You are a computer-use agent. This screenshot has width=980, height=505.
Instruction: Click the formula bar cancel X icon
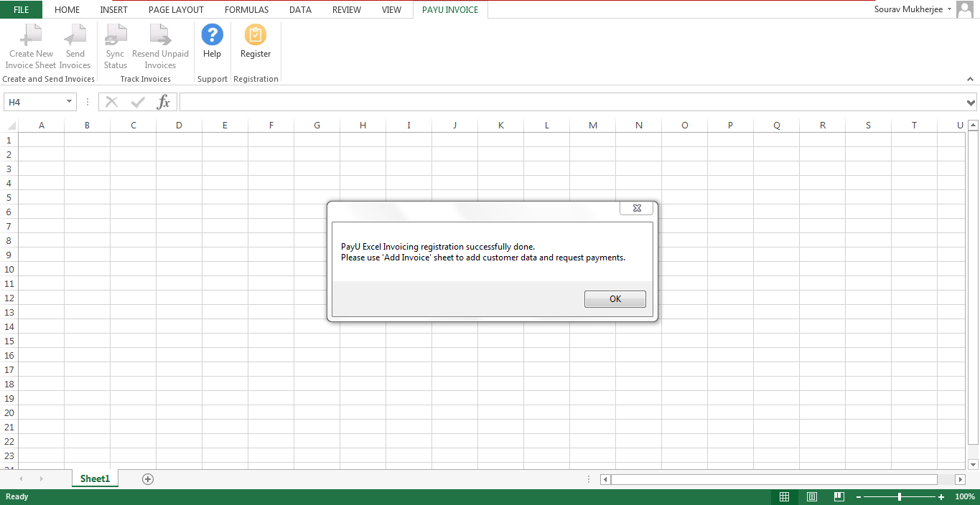(112, 102)
